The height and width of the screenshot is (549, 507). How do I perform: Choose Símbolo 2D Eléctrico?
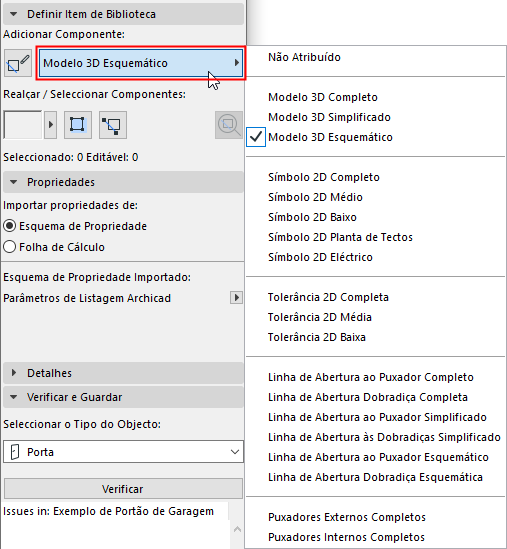tap(376, 257)
